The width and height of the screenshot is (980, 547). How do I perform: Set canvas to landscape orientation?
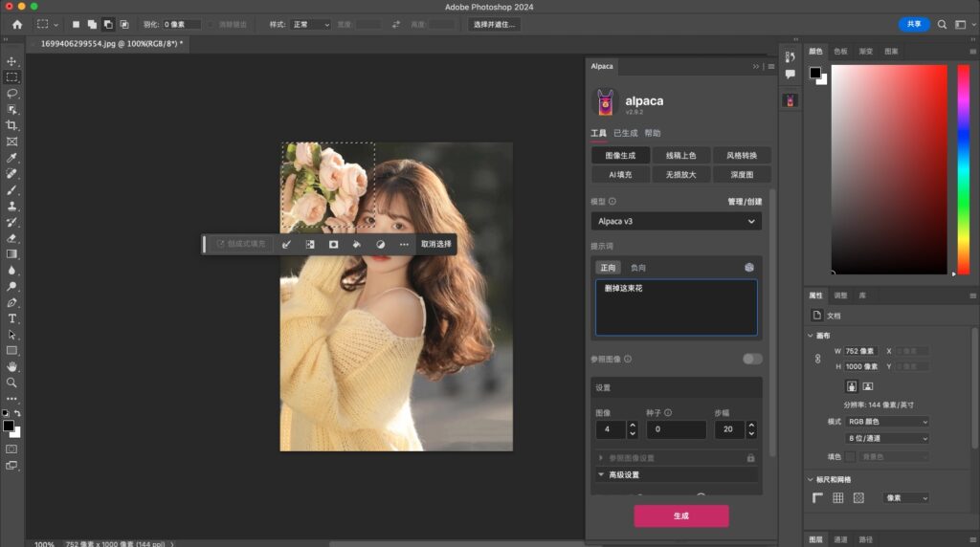click(x=867, y=386)
